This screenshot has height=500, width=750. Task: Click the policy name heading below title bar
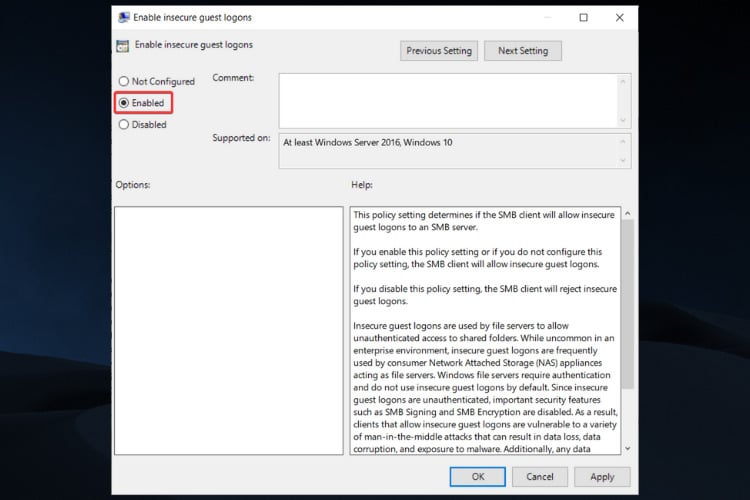coord(194,44)
